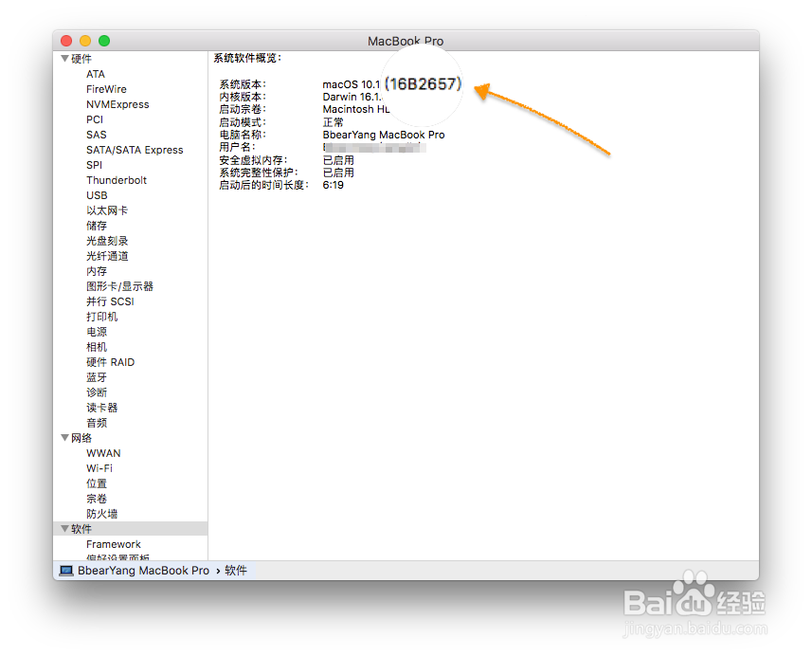Select 读卡器 card reader in sidebar
Image resolution: width=812 pixels, height=656 pixels.
tap(101, 408)
